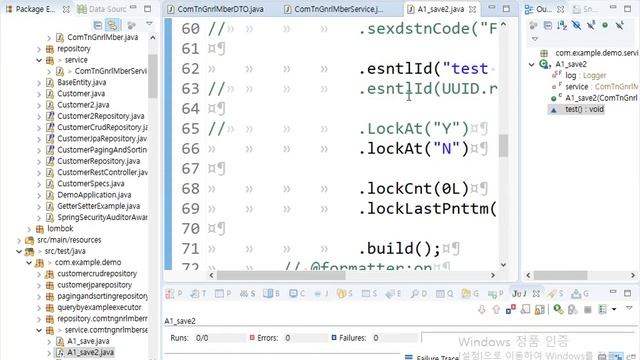Viewport: 640px width, 360px height.
Task: Collapse the service package
Action: pyautogui.click(x=39, y=60)
